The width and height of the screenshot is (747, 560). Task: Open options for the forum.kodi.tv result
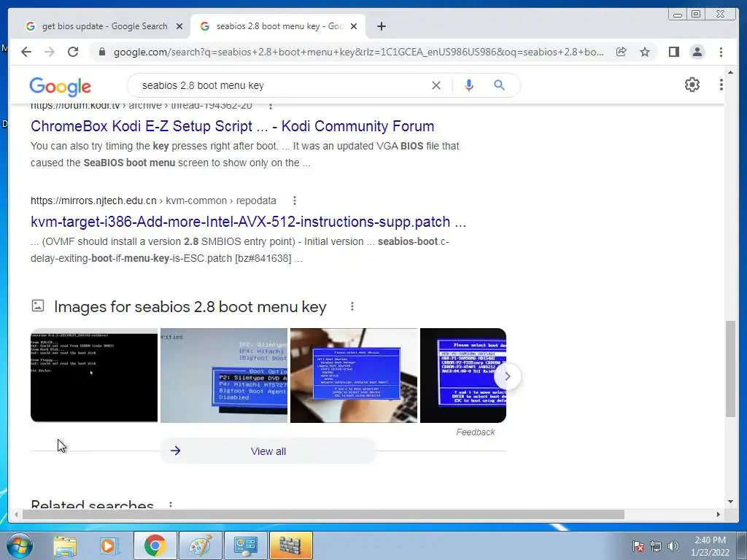271,106
